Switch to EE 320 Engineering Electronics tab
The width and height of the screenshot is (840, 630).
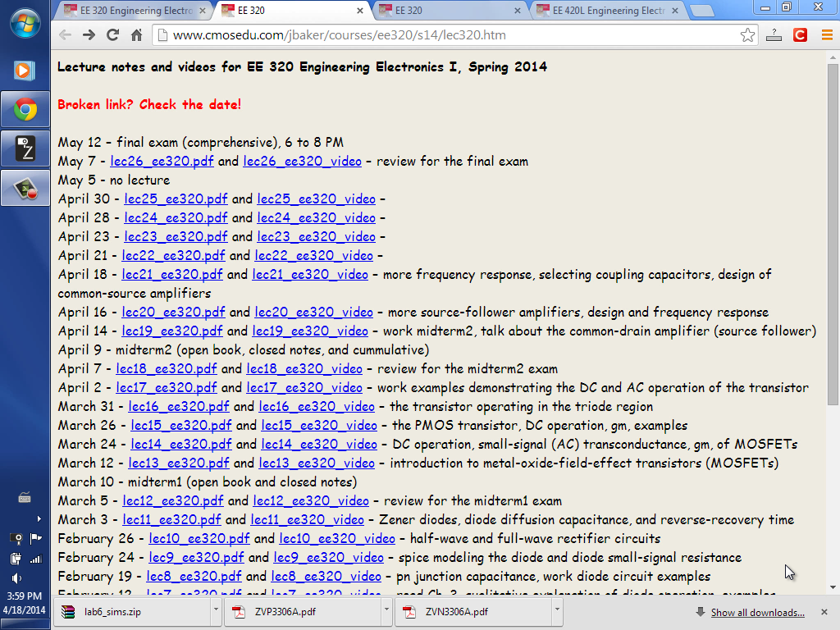click(134, 10)
